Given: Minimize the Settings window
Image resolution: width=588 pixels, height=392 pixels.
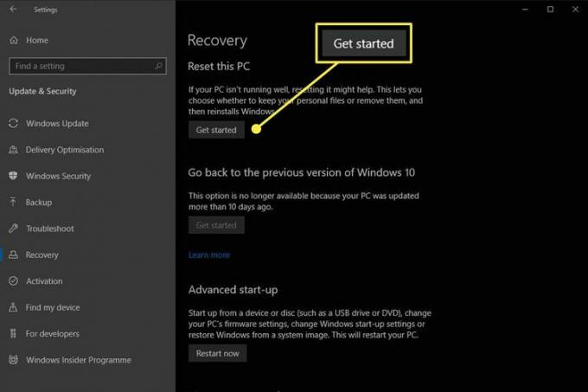Looking at the screenshot, I should click(x=525, y=10).
